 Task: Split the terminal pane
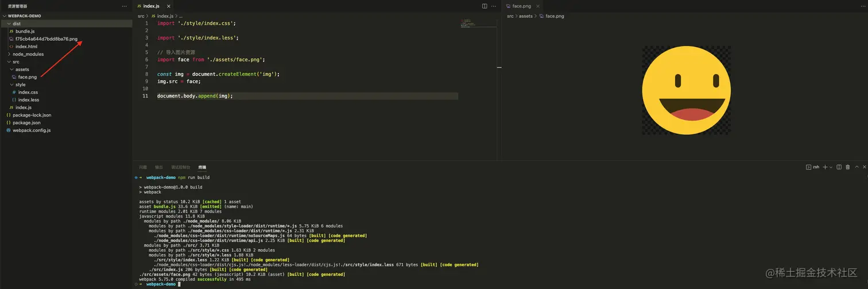pyautogui.click(x=839, y=167)
